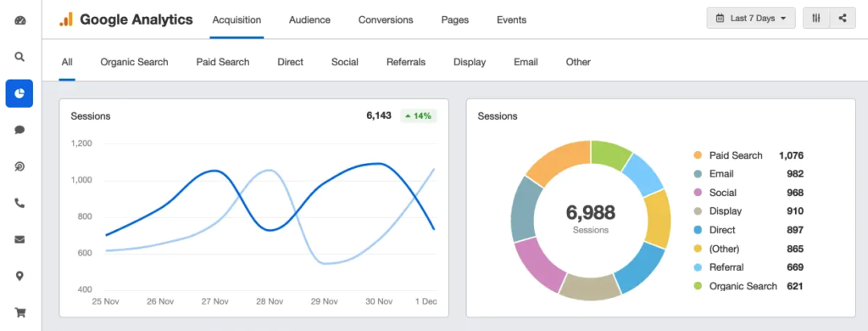Click the 1,076 Paid Search value
Screen dimensions: 868x331
point(791,156)
